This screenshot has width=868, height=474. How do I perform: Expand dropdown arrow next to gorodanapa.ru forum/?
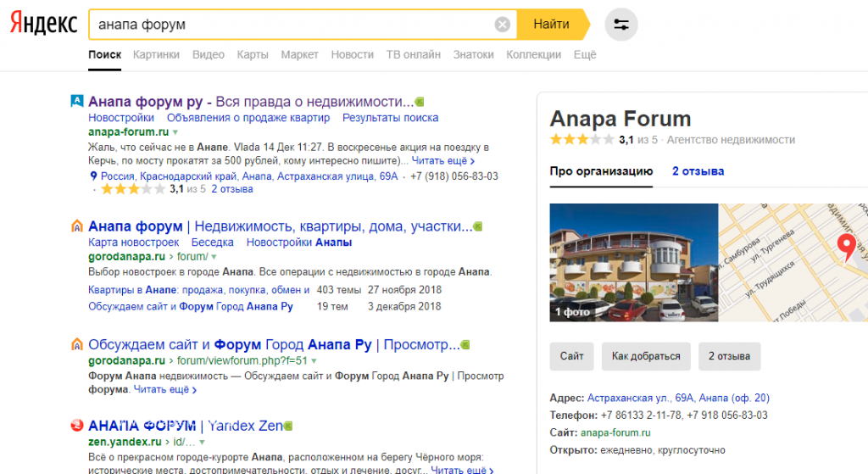214,257
